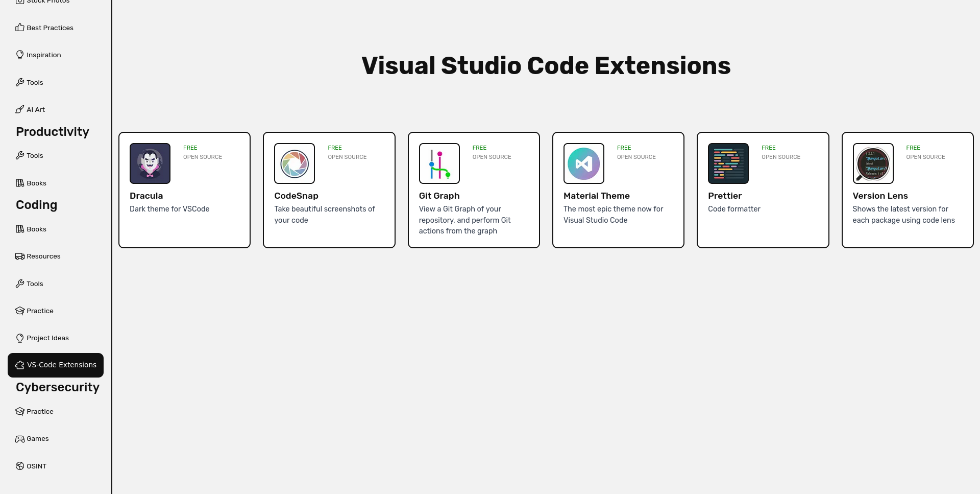Click the Cybersecurity section heading
980x494 pixels.
point(58,387)
